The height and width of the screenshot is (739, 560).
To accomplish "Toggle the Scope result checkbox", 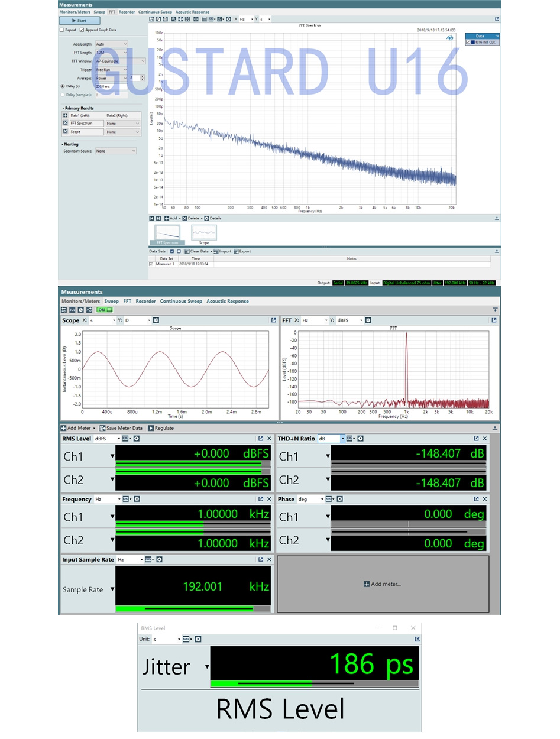I will coord(66,132).
